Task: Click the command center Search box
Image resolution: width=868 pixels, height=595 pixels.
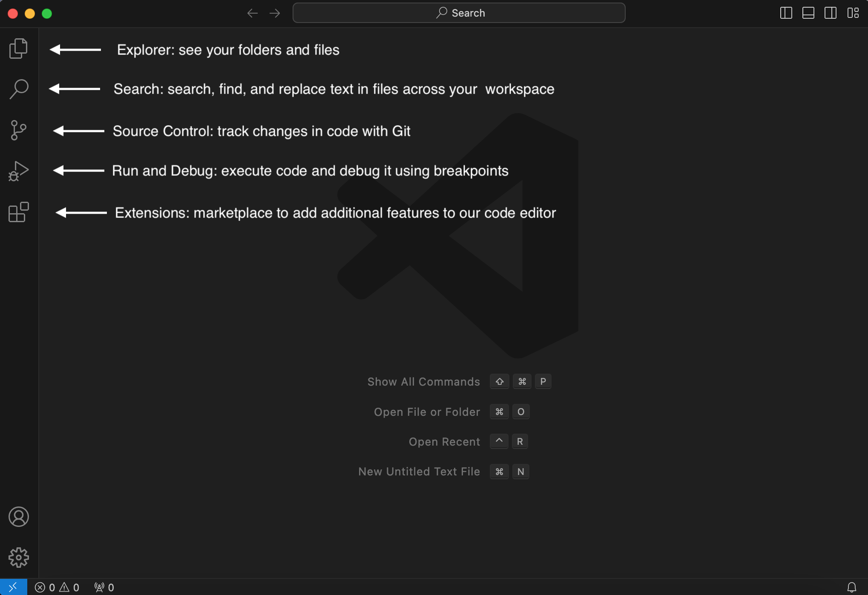Action: (x=459, y=13)
